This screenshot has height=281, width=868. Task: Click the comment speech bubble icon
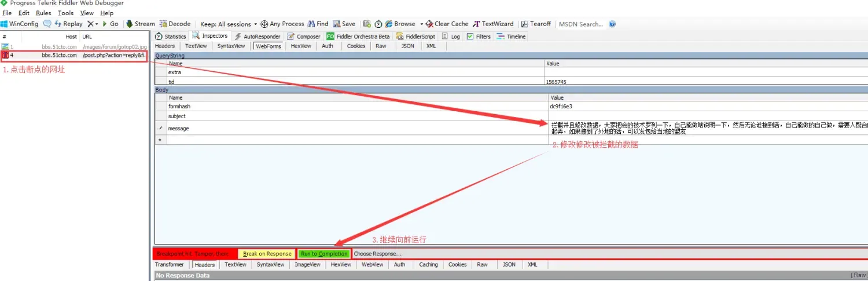pyautogui.click(x=47, y=24)
